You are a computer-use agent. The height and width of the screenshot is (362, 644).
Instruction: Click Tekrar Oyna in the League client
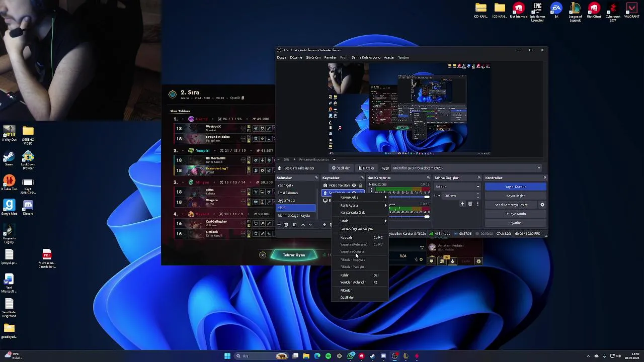294,255
